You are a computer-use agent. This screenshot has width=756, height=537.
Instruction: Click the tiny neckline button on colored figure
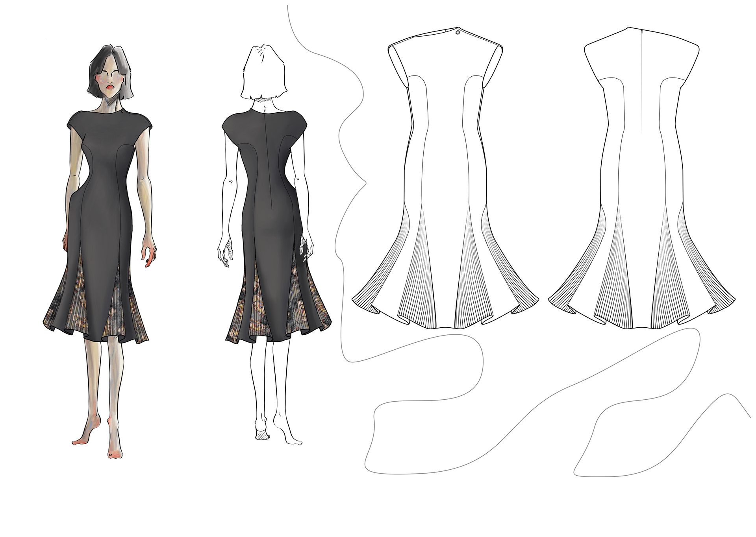(x=123, y=113)
